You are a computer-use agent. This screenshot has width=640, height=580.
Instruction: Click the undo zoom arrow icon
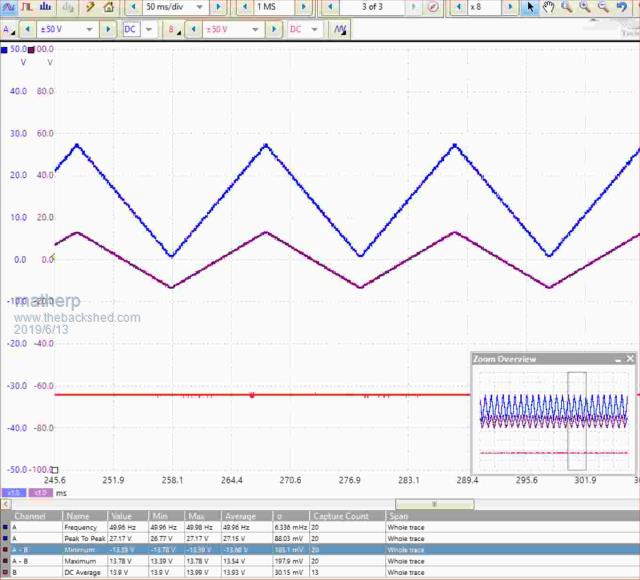point(622,7)
